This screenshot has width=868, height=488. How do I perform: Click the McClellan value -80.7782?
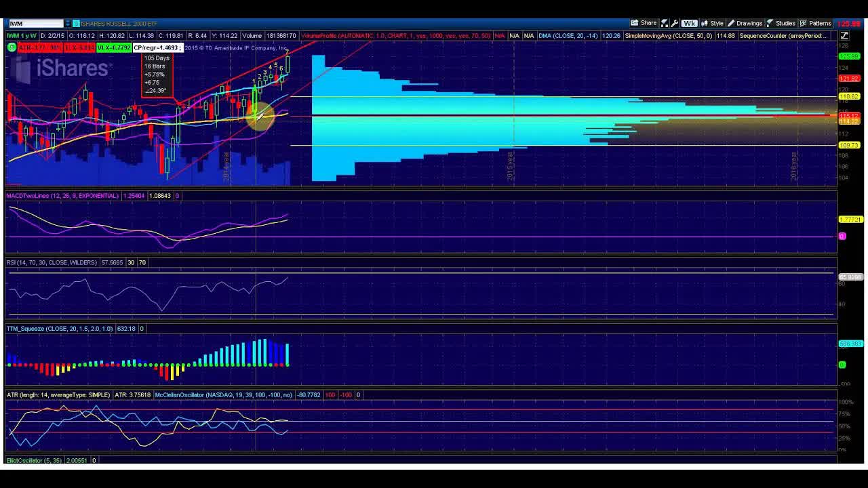click(x=309, y=394)
